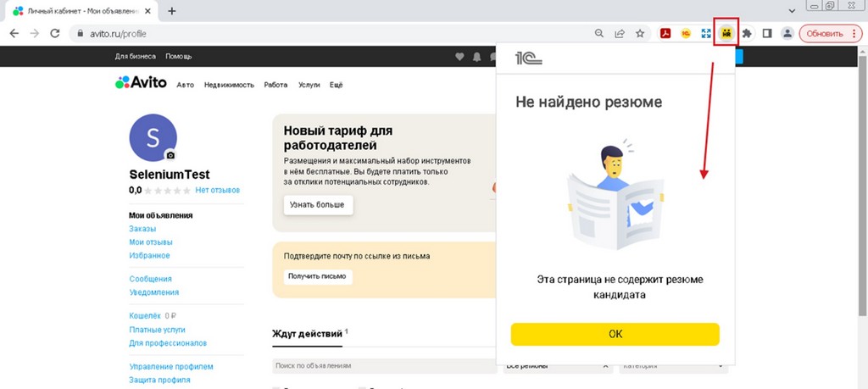868x389 pixels.
Task: Click the HR extension icon in toolbar
Action: point(726,33)
